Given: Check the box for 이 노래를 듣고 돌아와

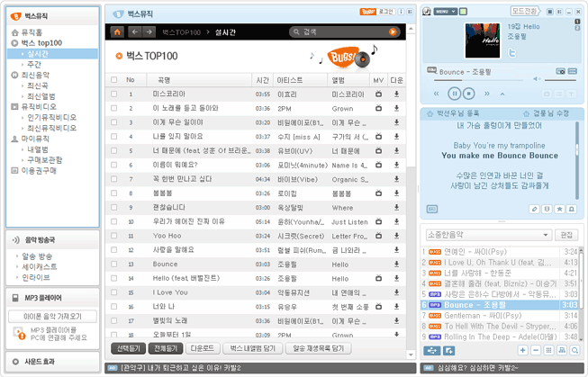Looking at the screenshot, I should coord(114,108).
